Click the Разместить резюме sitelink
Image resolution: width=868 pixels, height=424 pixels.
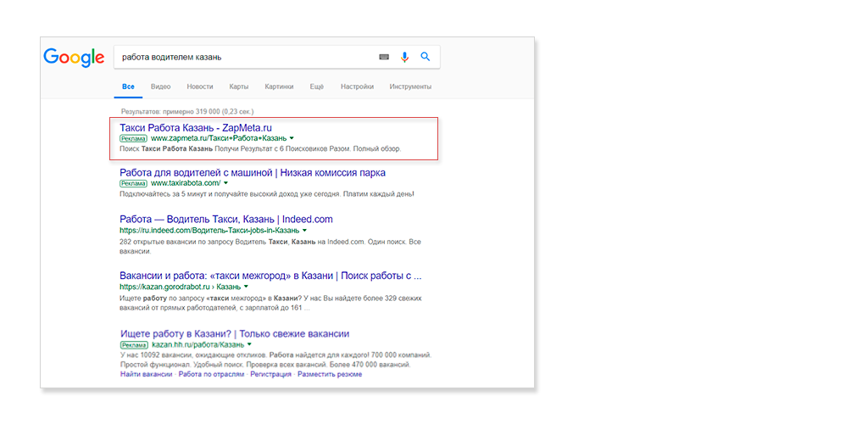click(x=330, y=374)
